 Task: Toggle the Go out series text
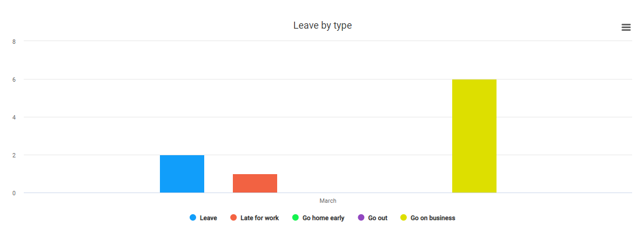[x=378, y=218]
